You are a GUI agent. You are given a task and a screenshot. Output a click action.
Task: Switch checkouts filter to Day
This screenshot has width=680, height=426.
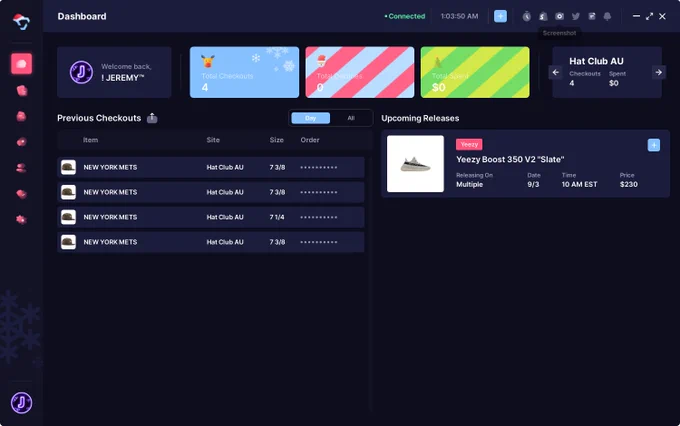311,118
